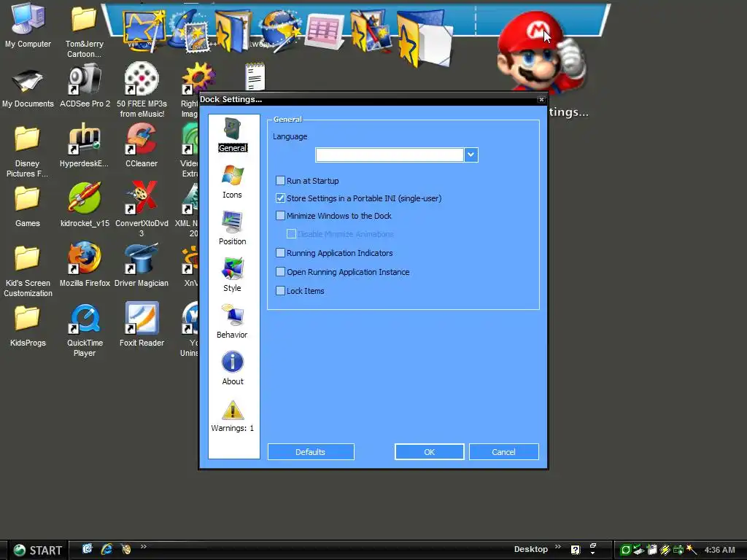The image size is (747, 560).
Task: Click the 4:36 AM clock
Action: point(719,550)
